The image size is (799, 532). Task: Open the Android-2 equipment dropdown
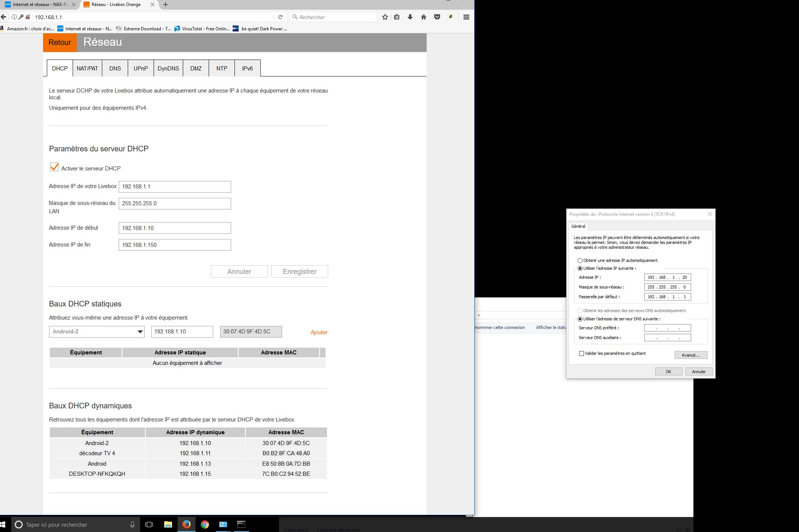(97, 332)
